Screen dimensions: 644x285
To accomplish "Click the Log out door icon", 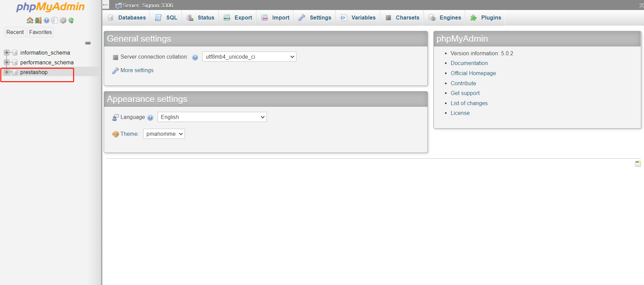I will coord(38,20).
